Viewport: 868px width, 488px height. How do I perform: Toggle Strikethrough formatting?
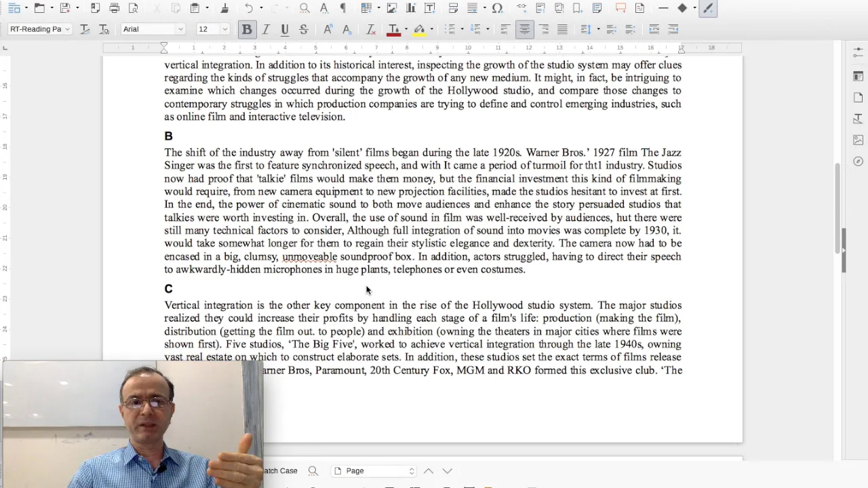(304, 29)
